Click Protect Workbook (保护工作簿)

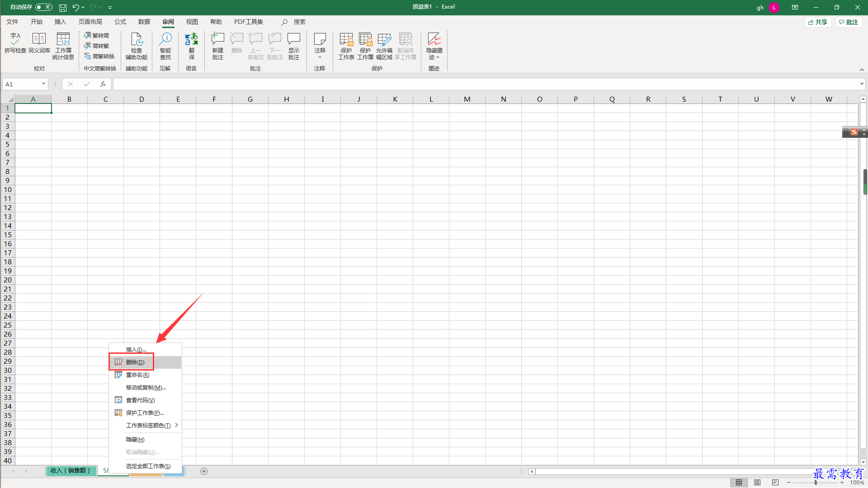(x=365, y=46)
